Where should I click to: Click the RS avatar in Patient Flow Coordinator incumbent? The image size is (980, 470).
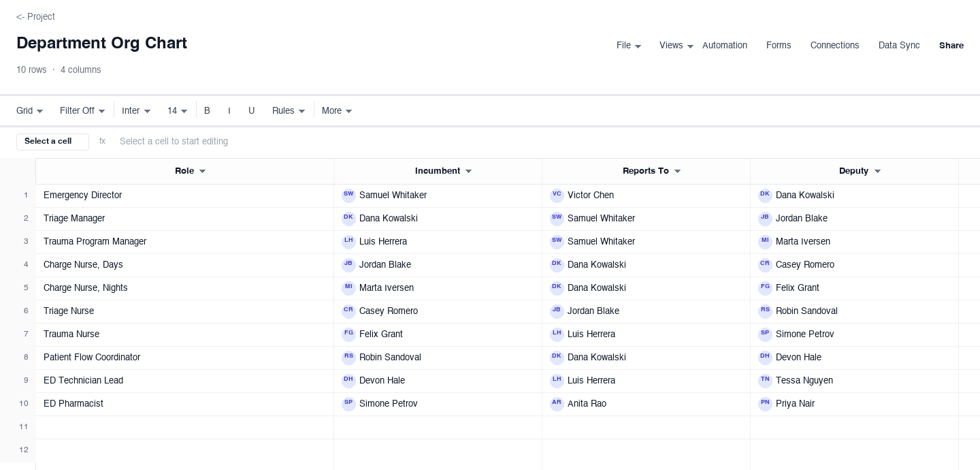click(x=348, y=358)
